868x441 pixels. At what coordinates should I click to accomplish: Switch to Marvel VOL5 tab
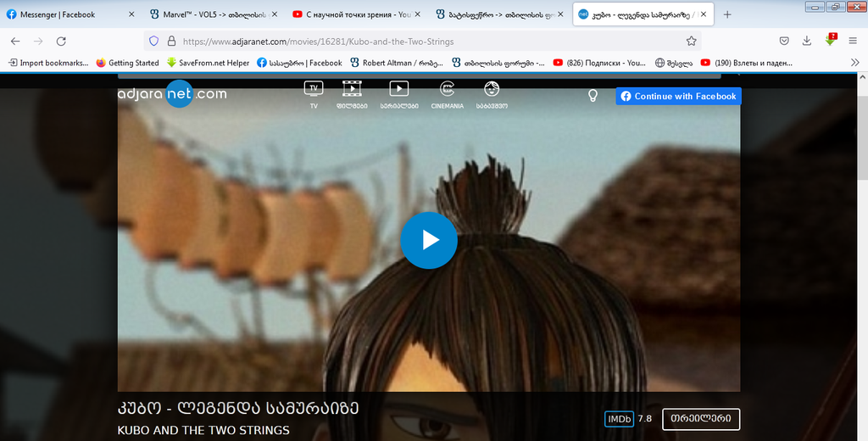[x=213, y=14]
